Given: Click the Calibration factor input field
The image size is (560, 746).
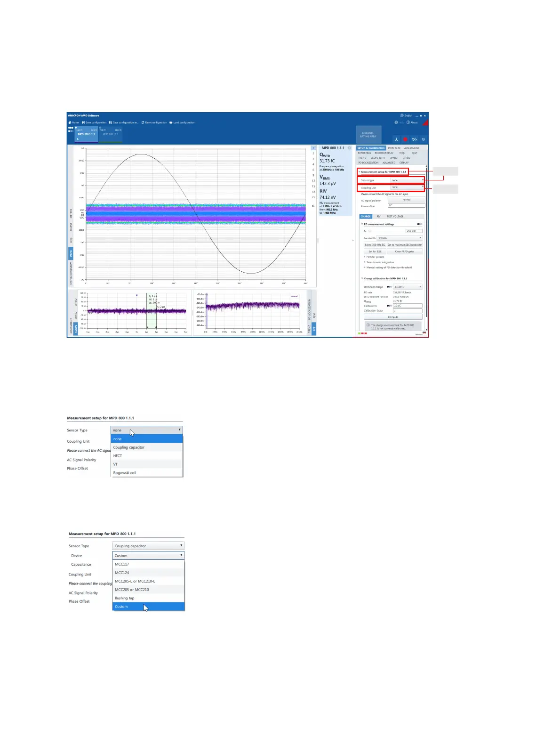Looking at the screenshot, I should 408,311.
